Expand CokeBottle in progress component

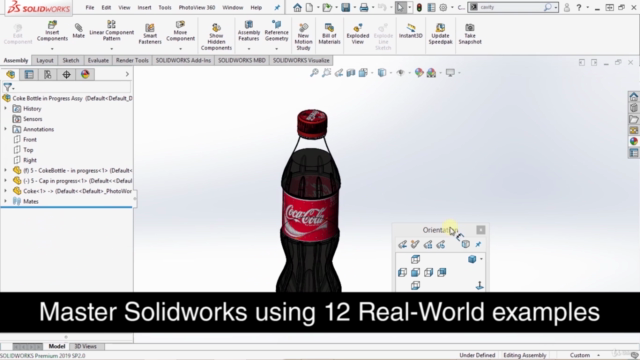tap(5, 170)
